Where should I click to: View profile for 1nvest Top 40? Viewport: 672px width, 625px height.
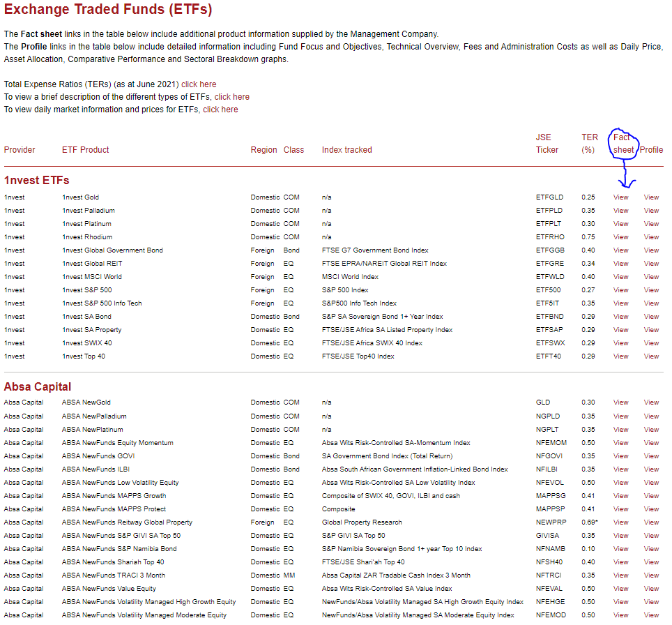(x=651, y=356)
